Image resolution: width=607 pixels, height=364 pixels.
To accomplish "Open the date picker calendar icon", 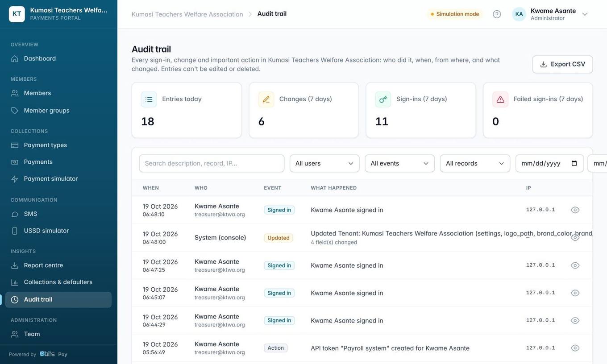I will 574,163.
